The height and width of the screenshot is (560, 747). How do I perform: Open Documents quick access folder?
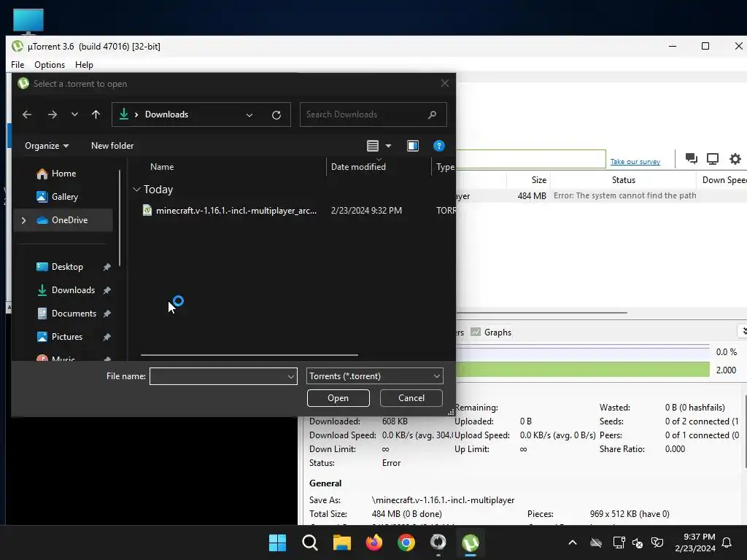tap(74, 314)
